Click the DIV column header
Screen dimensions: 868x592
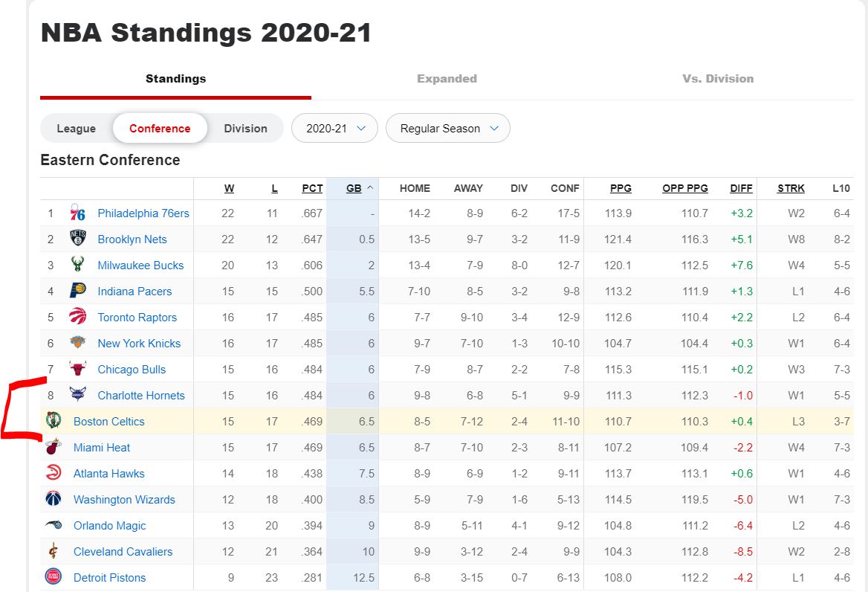tap(519, 188)
